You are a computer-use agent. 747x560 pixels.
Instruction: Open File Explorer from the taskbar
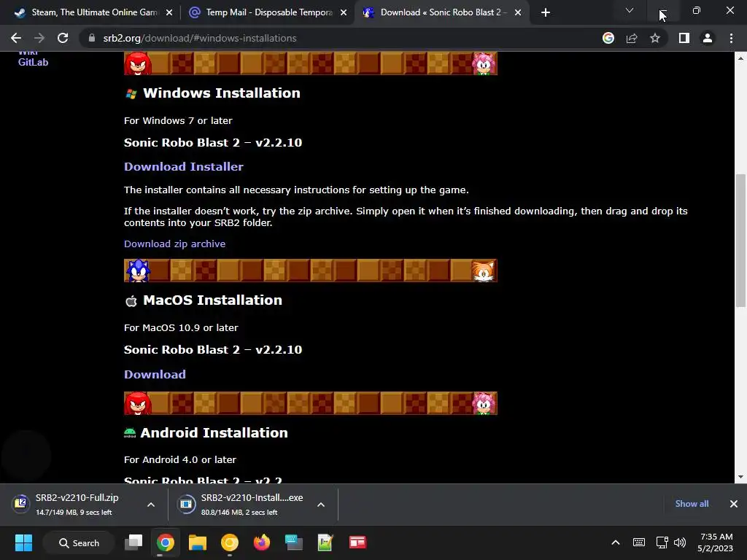(x=197, y=542)
